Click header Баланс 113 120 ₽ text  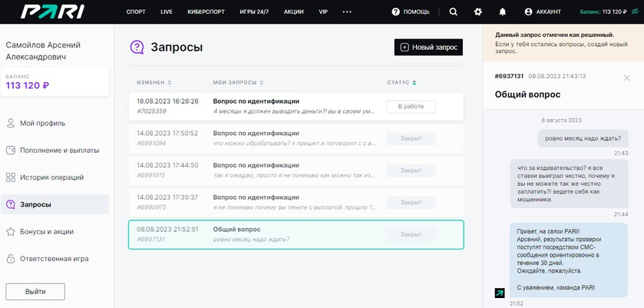tap(604, 12)
